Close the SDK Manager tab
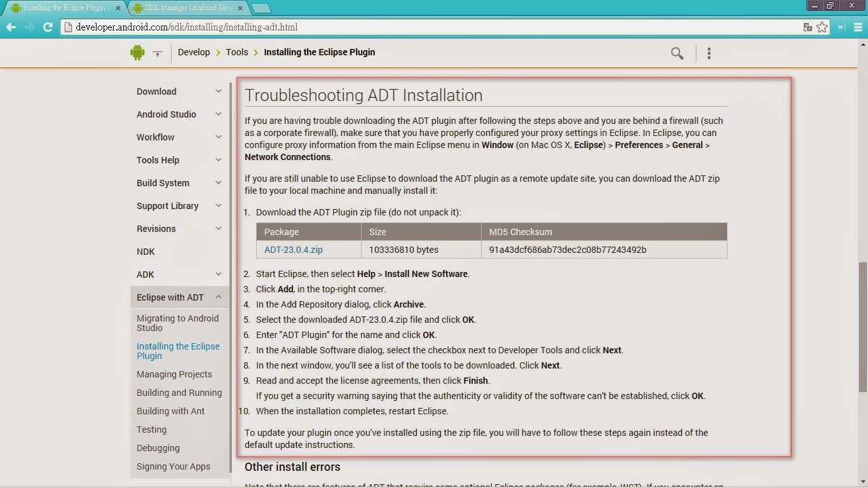The image size is (868, 488). tap(240, 8)
